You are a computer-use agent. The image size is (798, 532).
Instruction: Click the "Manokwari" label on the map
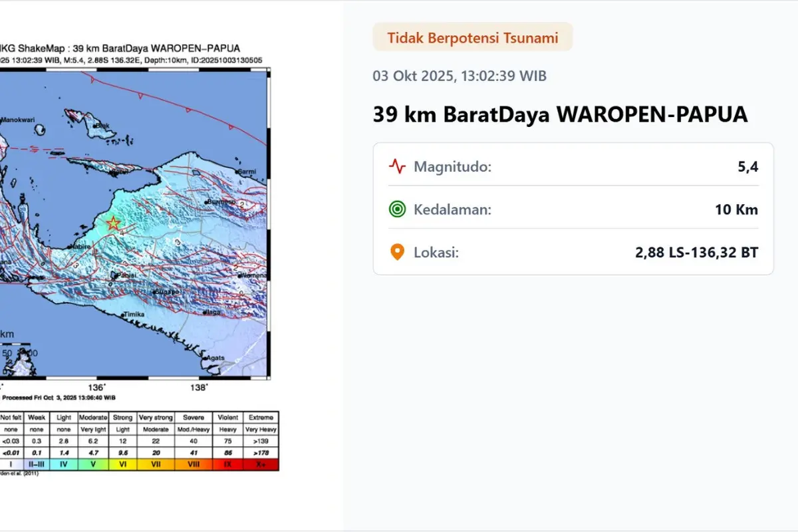coord(18,120)
